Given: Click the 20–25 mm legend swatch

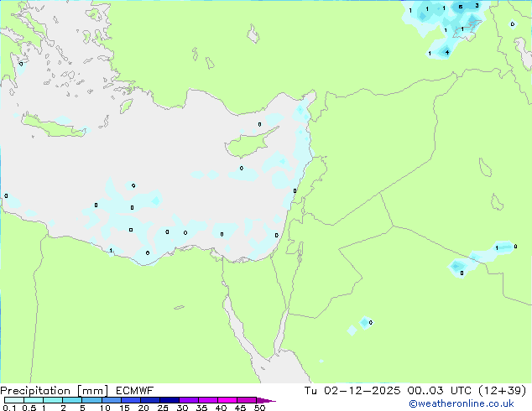Looking at the screenshot, I should [x=149, y=400].
